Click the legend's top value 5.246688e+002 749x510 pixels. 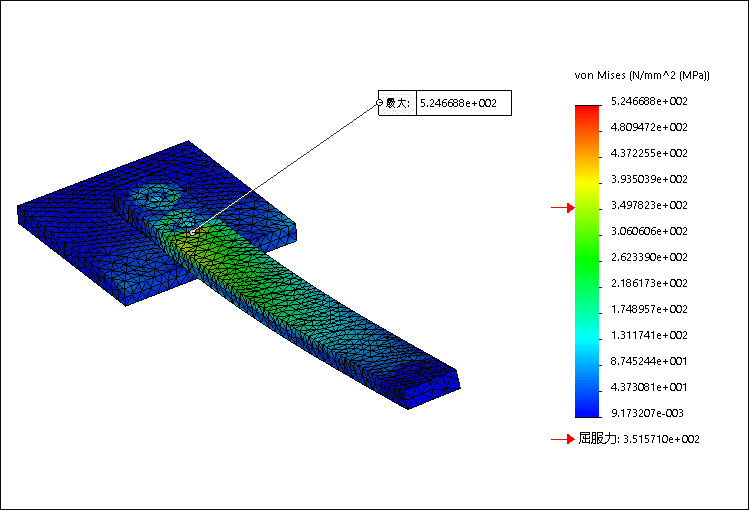(x=649, y=101)
